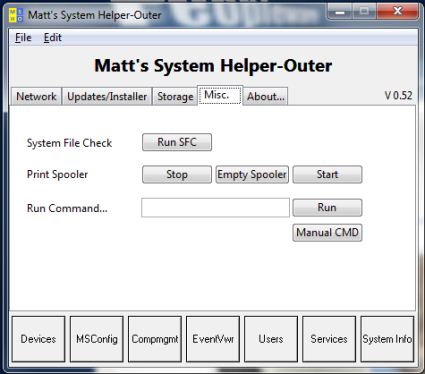Click the V 0.52 version text
The height and width of the screenshot is (374, 425).
tap(398, 96)
